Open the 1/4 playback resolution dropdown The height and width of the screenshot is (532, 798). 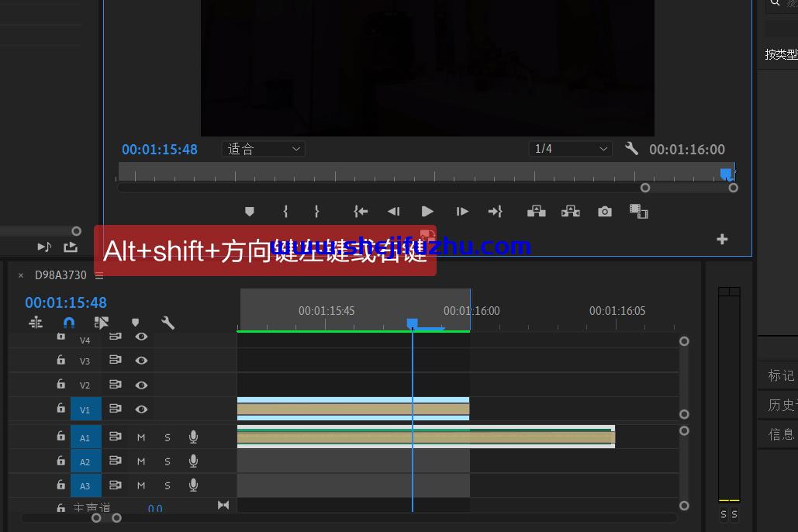(571, 149)
